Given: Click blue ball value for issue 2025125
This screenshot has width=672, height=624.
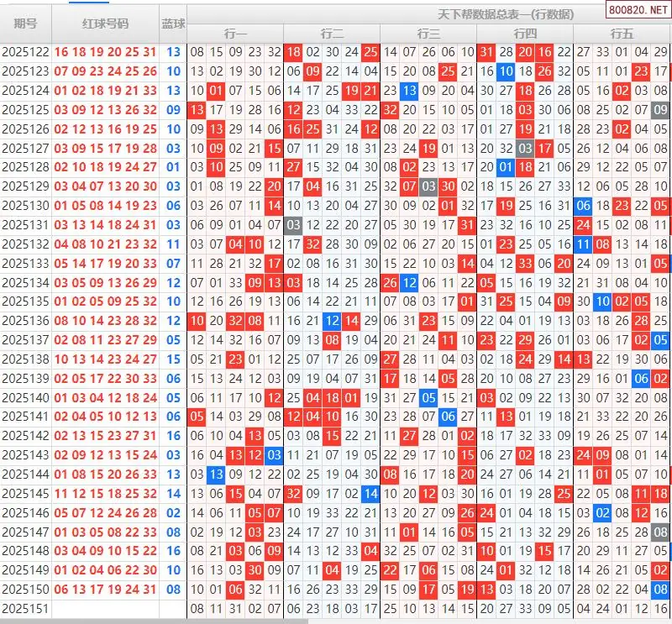Looking at the screenshot, I should (x=173, y=109).
